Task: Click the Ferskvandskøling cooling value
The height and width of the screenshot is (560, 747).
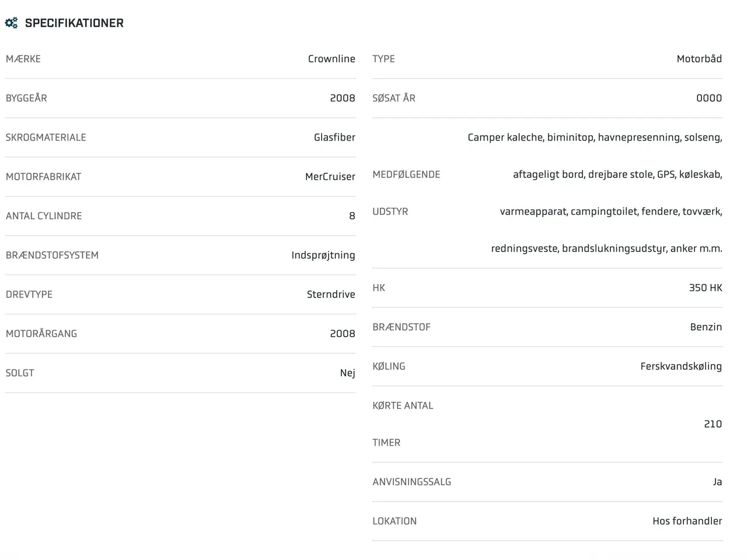Action: click(681, 366)
